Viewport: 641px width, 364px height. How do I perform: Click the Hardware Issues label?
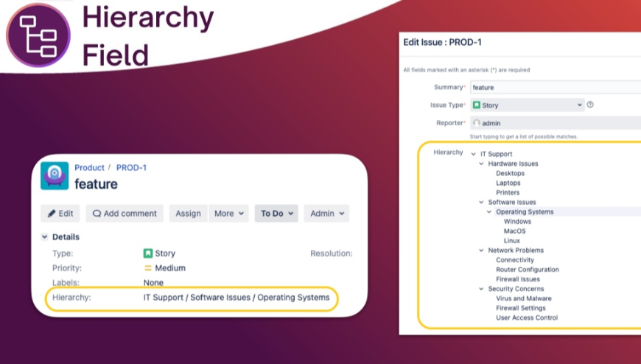pyautogui.click(x=513, y=164)
